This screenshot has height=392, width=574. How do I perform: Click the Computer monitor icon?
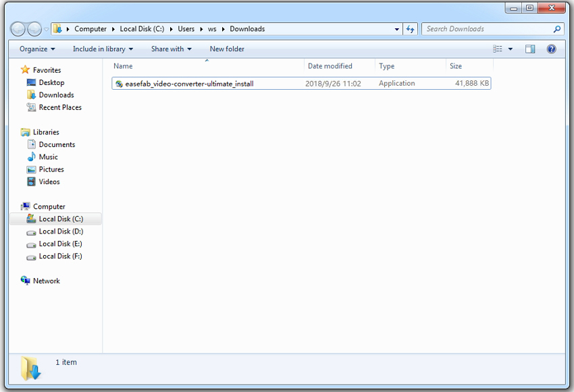(x=25, y=206)
